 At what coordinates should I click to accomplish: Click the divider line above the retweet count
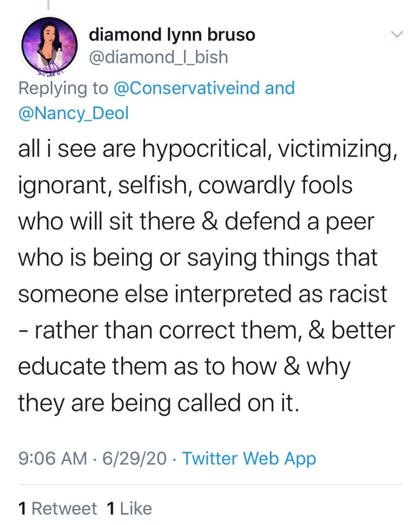[210, 484]
